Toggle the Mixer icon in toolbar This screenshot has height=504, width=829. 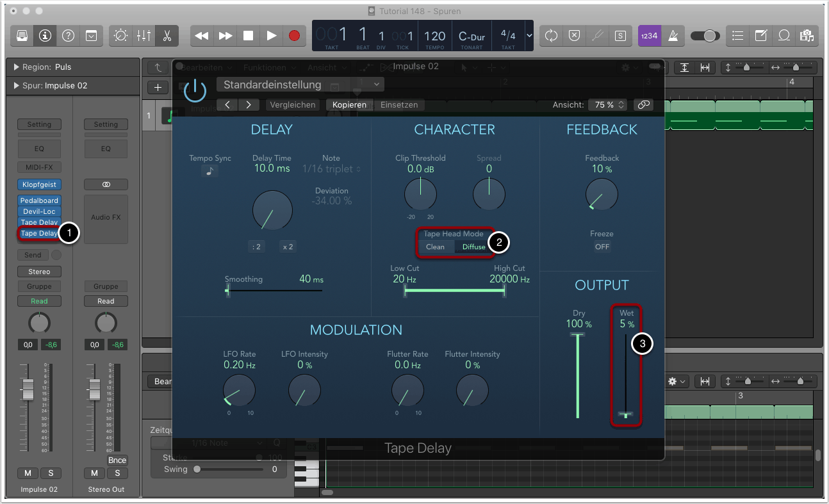click(x=144, y=36)
